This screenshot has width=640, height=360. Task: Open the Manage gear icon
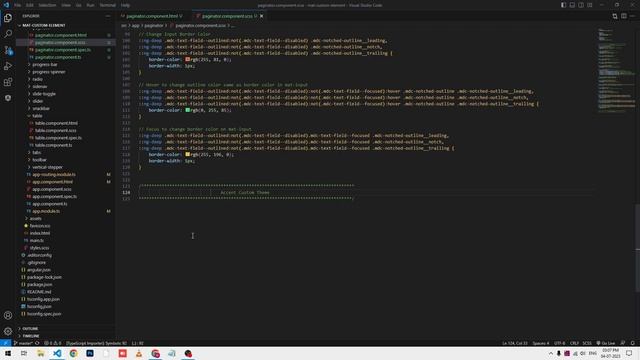(8, 331)
